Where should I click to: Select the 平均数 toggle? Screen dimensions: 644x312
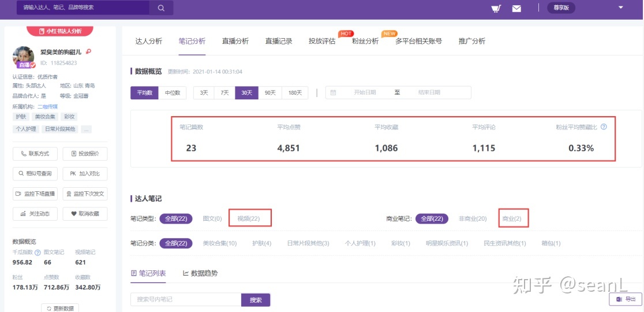pyautogui.click(x=145, y=93)
